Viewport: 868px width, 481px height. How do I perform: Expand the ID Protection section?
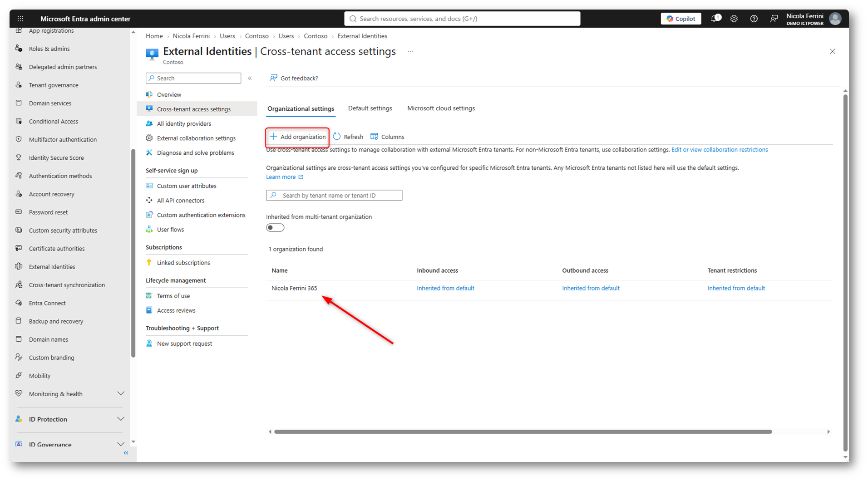tap(121, 419)
